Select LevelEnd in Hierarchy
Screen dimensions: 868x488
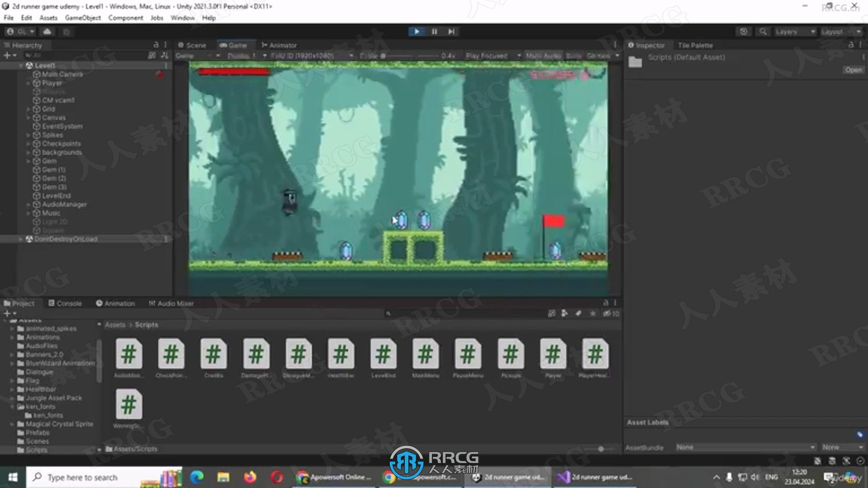[56, 196]
